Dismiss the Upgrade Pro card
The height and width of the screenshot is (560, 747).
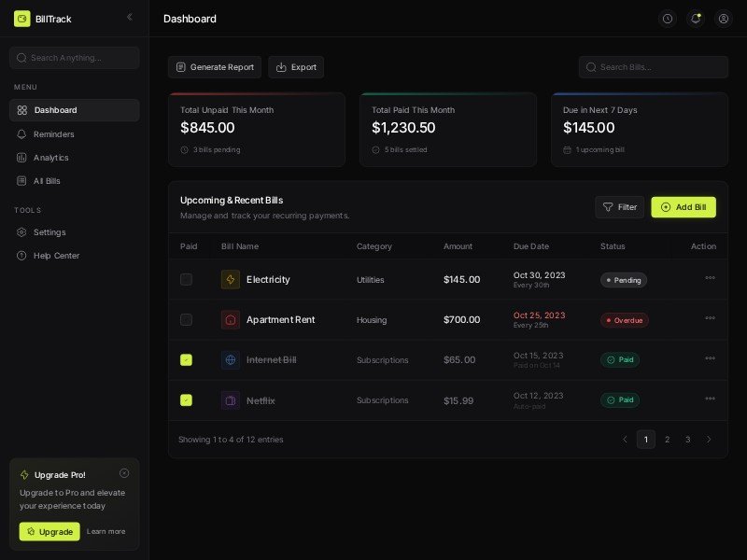coord(124,473)
